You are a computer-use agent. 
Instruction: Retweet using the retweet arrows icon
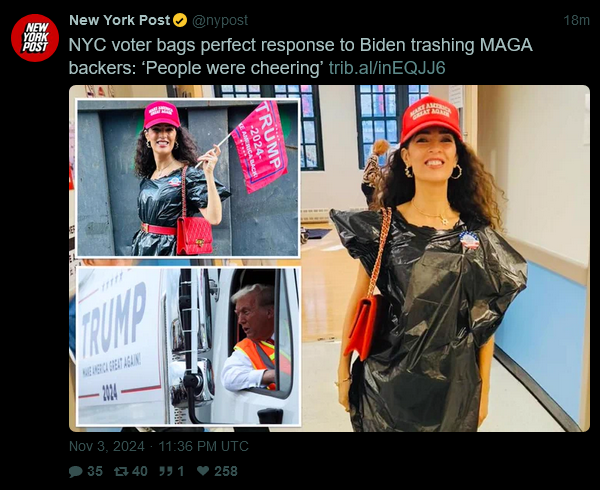click(121, 471)
